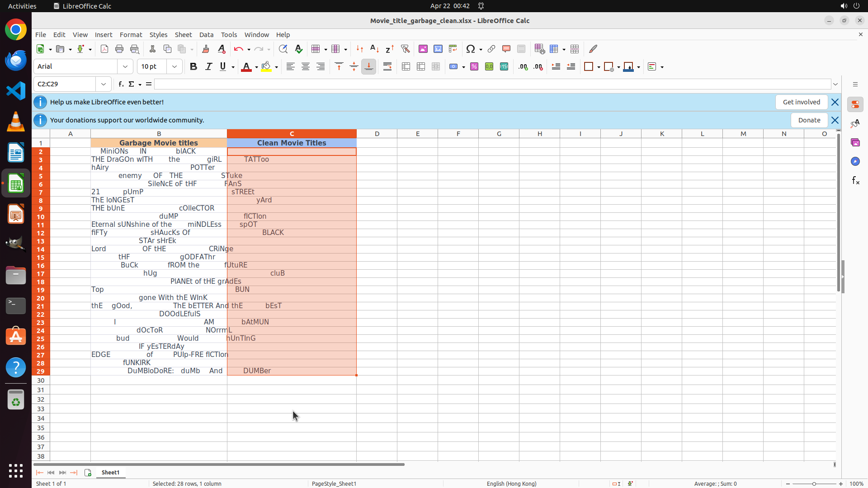868x488 pixels.
Task: Expand the Name Box cell reference dropdown
Action: [x=104, y=84]
